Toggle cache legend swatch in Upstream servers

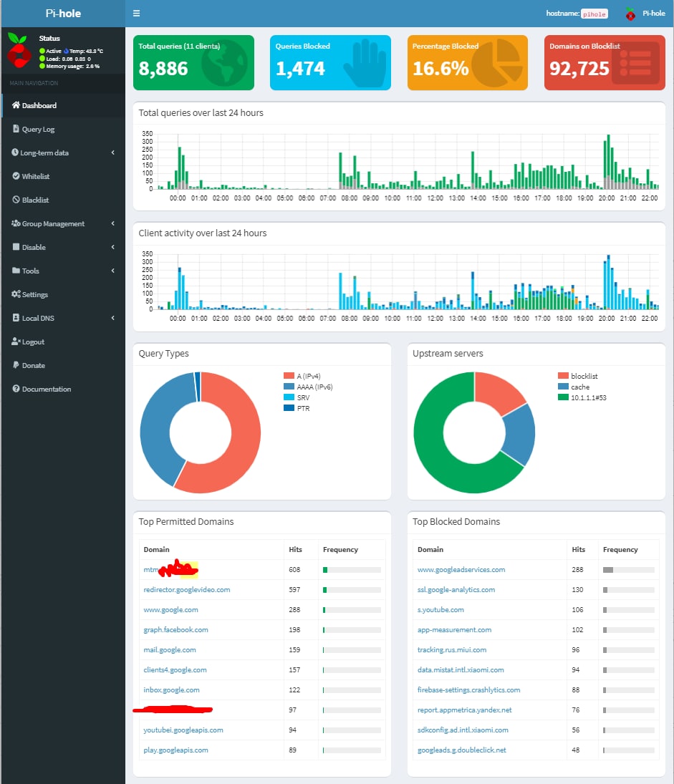563,387
